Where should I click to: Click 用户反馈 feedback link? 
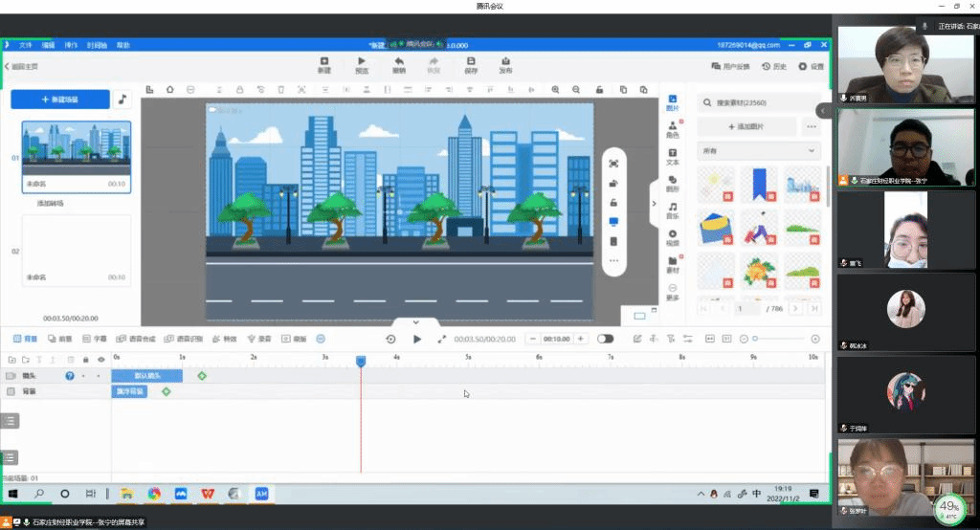pyautogui.click(x=730, y=66)
